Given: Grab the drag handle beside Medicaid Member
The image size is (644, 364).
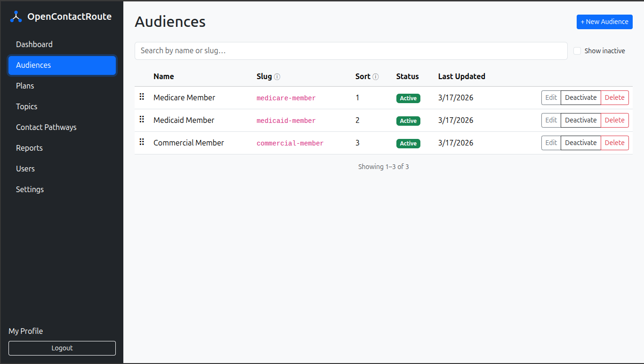Looking at the screenshot, I should [x=142, y=119].
